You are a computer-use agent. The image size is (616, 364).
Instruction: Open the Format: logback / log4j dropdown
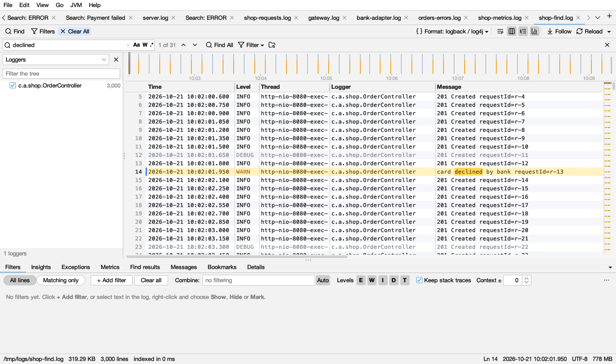pos(452,31)
